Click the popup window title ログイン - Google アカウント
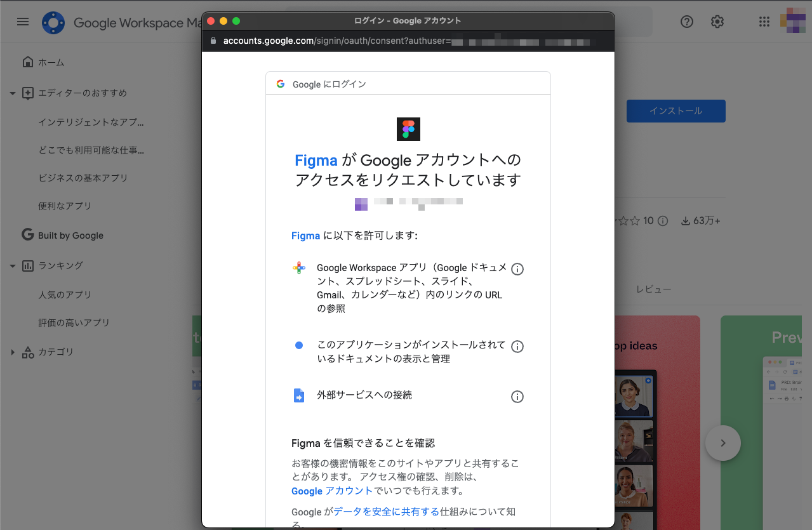This screenshot has width=812, height=530. 408,20
